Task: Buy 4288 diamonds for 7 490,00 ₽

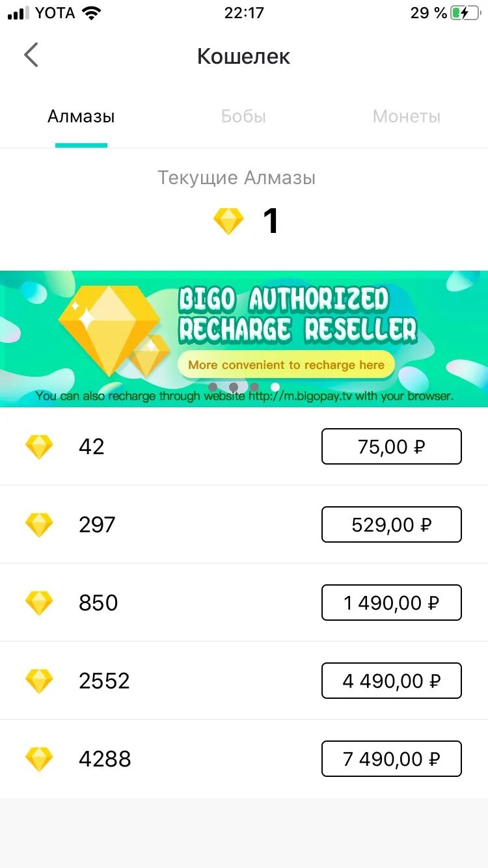Action: (392, 759)
